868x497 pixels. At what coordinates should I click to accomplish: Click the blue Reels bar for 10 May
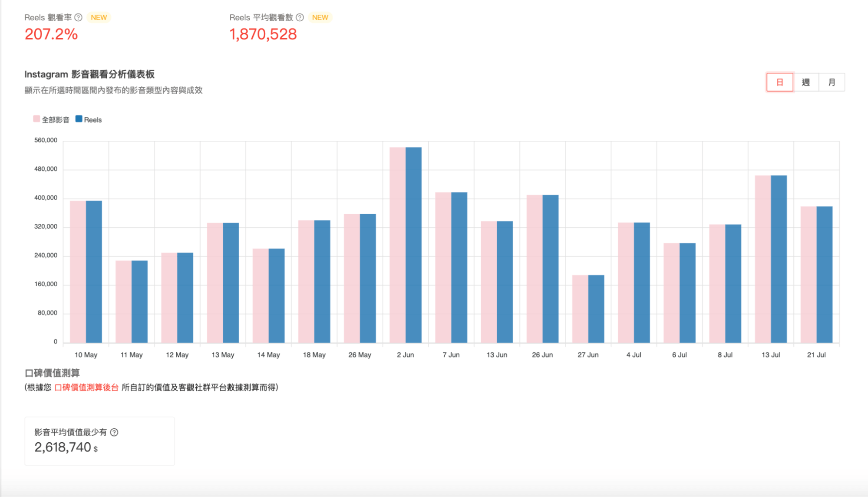point(94,272)
